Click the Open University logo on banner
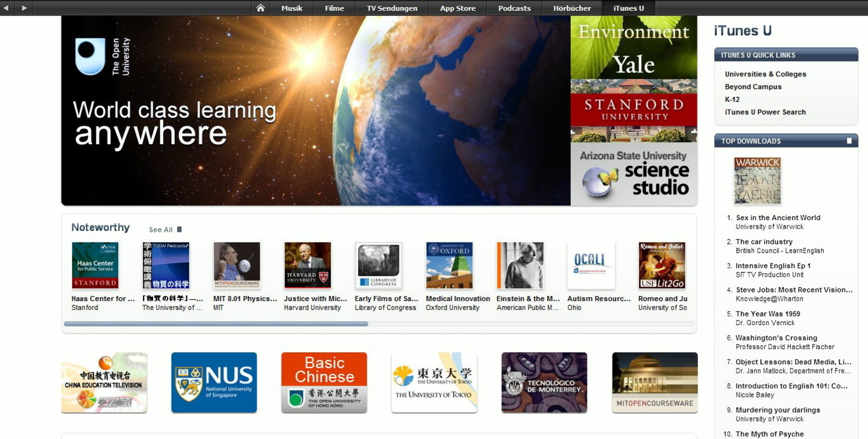This screenshot has height=439, width=868. pos(102,57)
